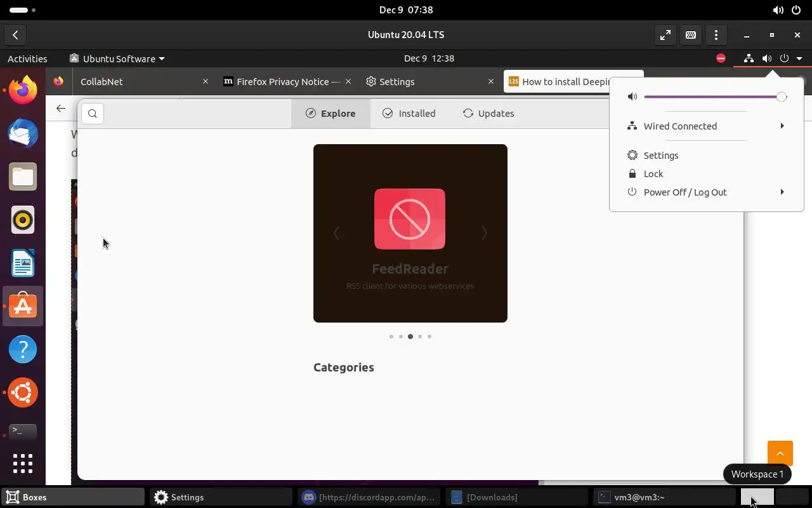
Task: Open the Ubuntu Software app menu dropdown
Action: click(x=117, y=58)
